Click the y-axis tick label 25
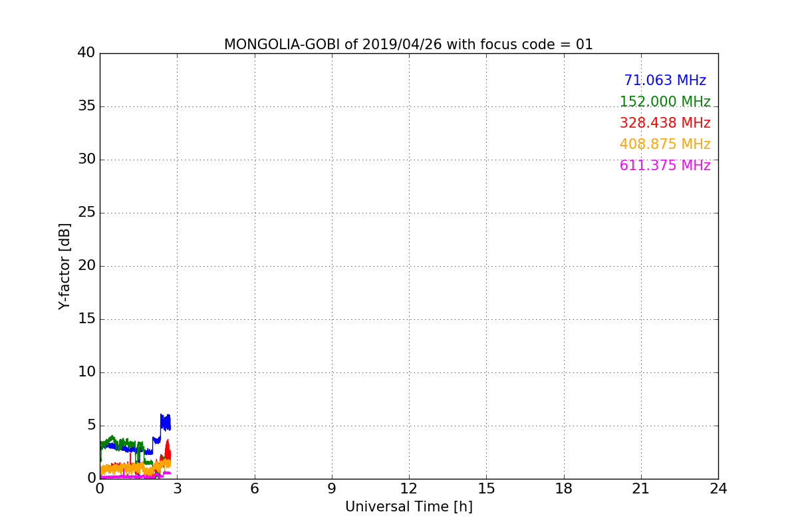Image resolution: width=798 pixels, height=532 pixels. tap(86, 212)
